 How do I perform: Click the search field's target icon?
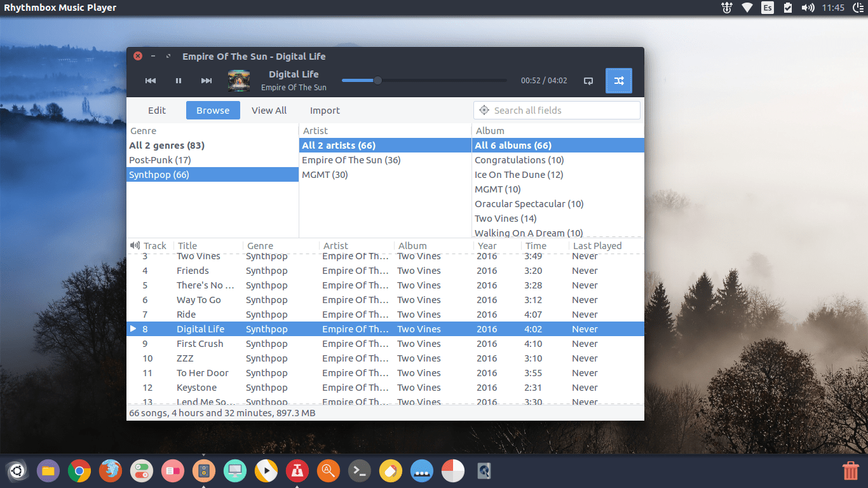click(x=484, y=111)
